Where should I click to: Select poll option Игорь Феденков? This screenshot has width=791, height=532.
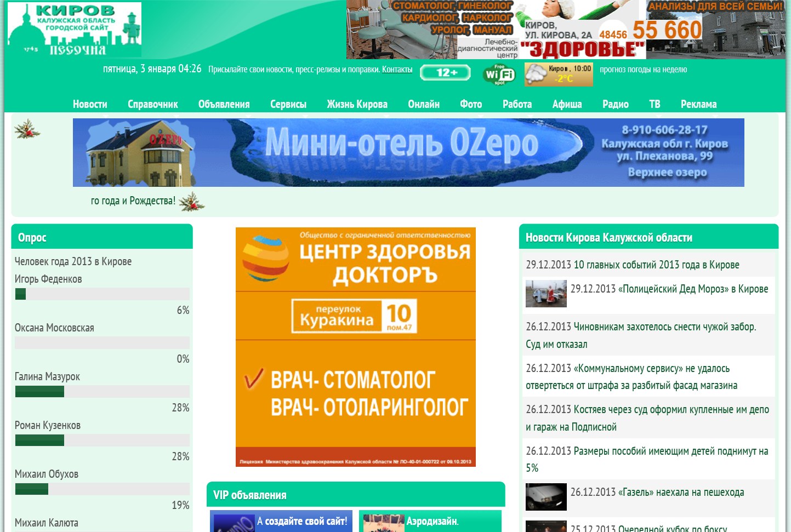click(48, 279)
